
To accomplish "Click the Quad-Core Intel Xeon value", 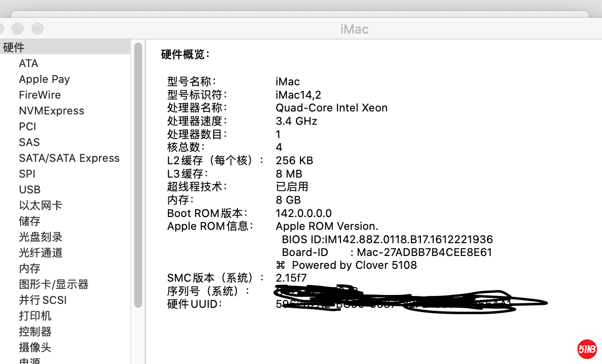I will point(332,108).
